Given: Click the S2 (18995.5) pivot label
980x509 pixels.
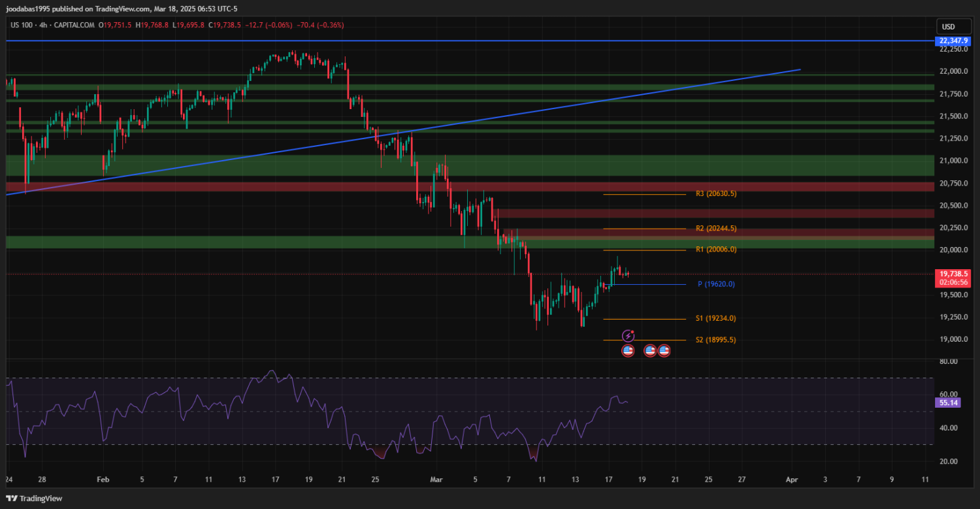Looking at the screenshot, I should (x=716, y=340).
